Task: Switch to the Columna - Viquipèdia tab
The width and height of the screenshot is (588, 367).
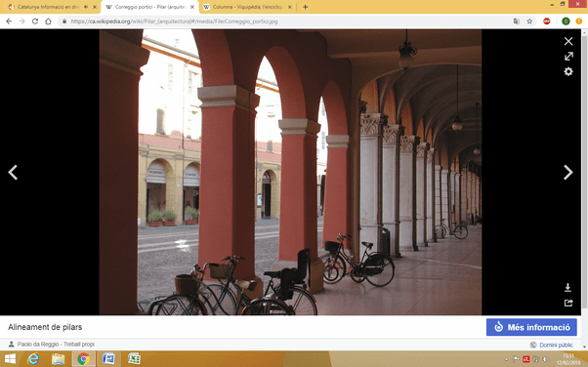Action: tap(248, 7)
